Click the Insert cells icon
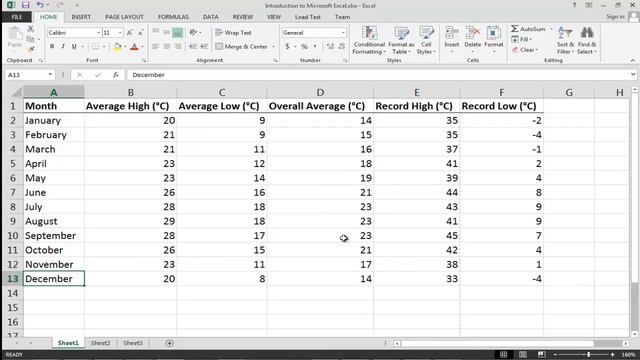 (x=451, y=33)
